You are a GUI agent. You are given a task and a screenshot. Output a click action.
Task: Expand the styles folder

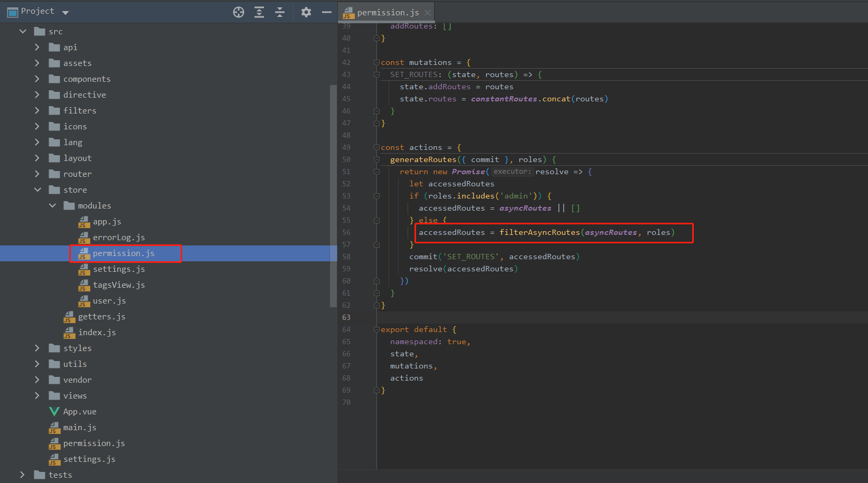(x=37, y=348)
